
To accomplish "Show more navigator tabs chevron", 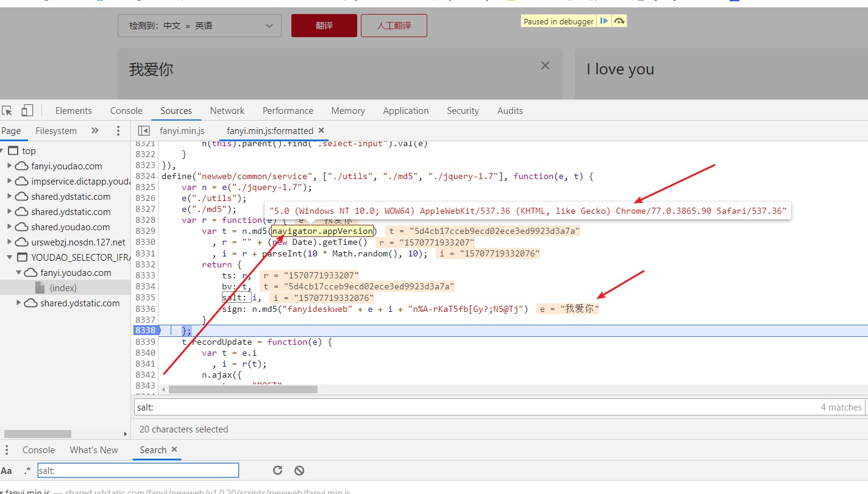I will tap(94, 131).
